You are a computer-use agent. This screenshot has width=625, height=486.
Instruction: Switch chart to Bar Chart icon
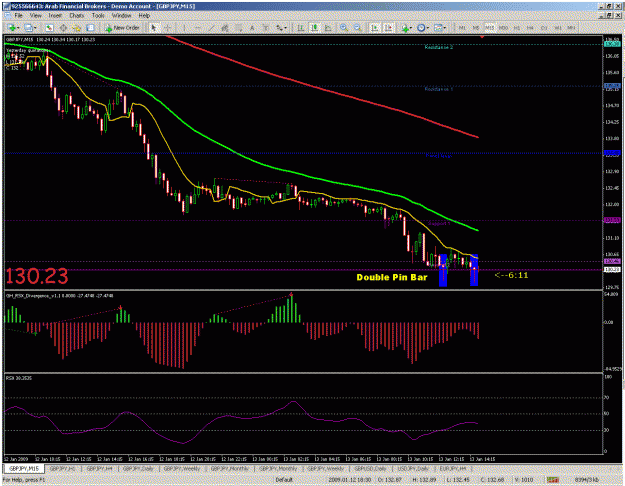[x=301, y=28]
